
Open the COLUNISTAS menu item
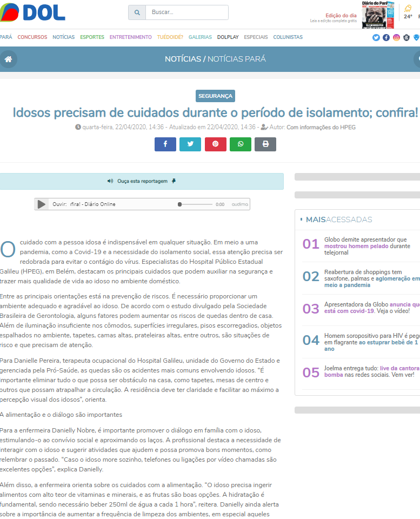[x=288, y=37]
